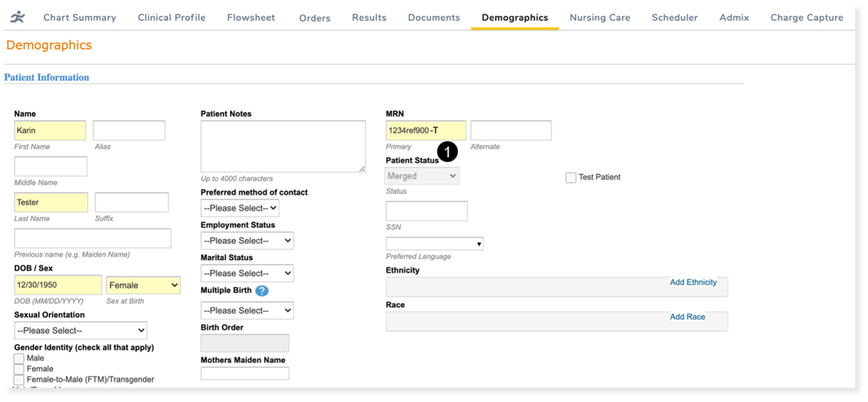Screen dimensions: 868x402
Task: Expand the Marital Status dropdown
Action: pyautogui.click(x=247, y=273)
